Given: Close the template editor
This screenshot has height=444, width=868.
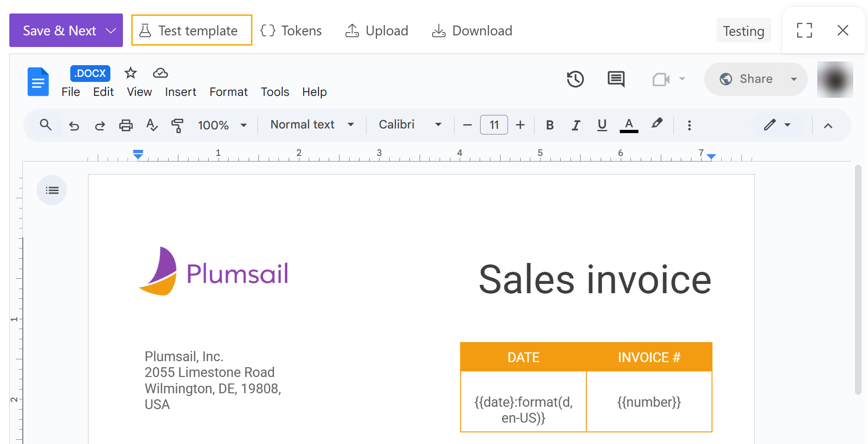Looking at the screenshot, I should click(x=843, y=30).
